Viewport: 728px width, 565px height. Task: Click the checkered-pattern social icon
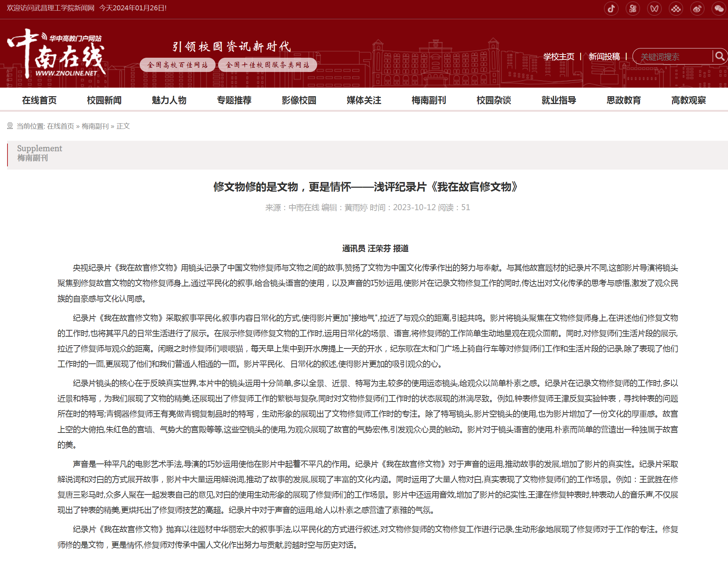676,9
